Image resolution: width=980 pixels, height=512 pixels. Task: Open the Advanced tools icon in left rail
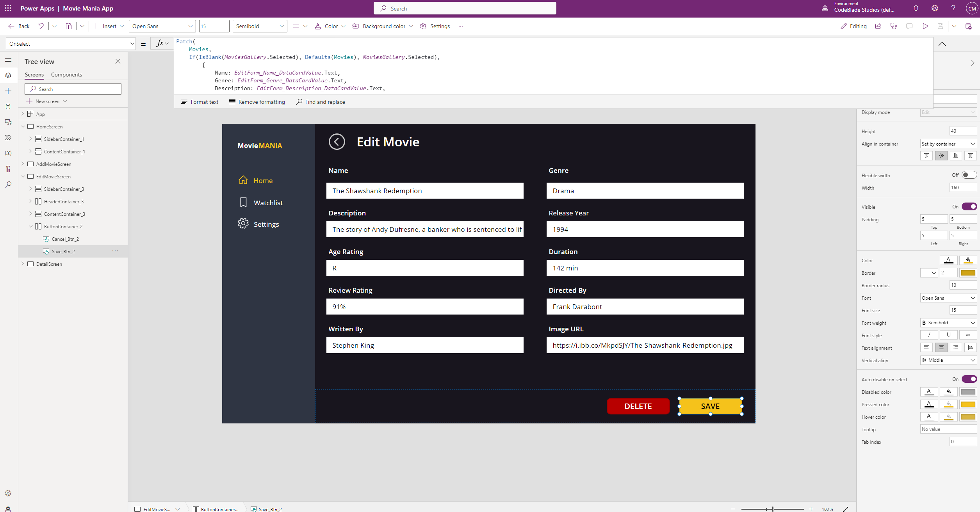[8, 169]
